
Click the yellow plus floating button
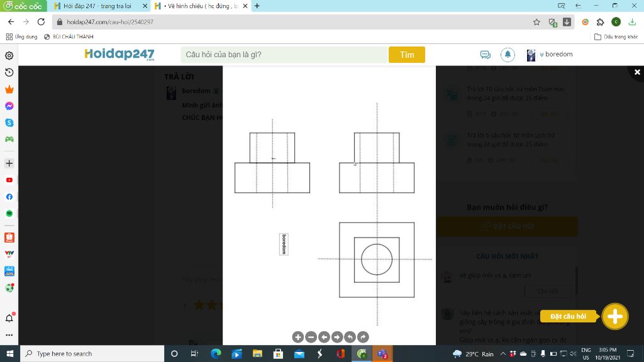pyautogui.click(x=615, y=317)
